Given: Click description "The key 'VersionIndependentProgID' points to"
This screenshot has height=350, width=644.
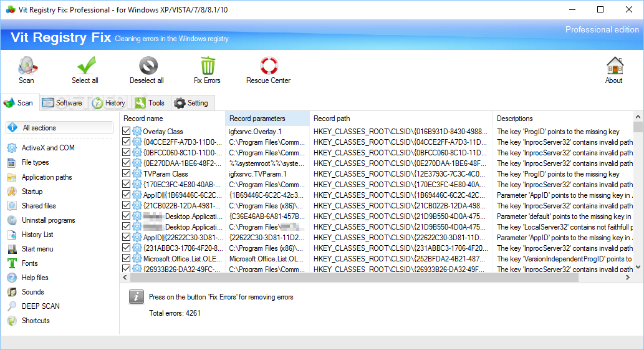Looking at the screenshot, I should pyautogui.click(x=564, y=258).
